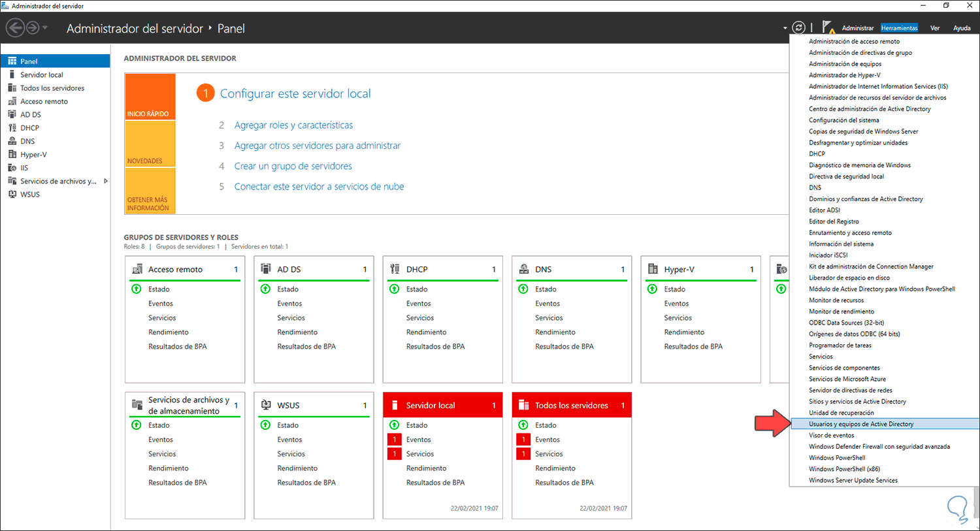Click the WSUS icon in the sidebar
Screen dimensions: 980x531
coord(12,195)
